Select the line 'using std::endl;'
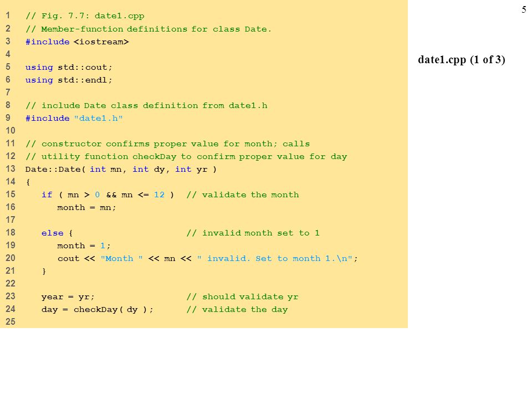Screen dimensions: 532x399 point(69,80)
